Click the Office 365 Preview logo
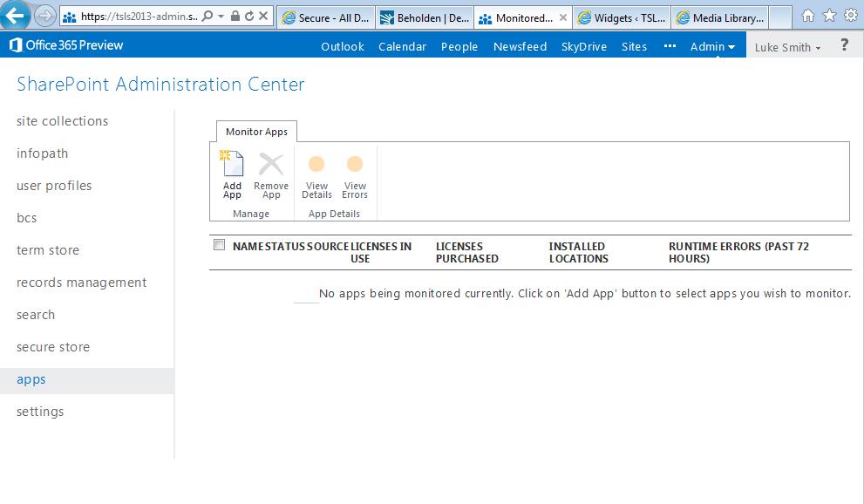The width and height of the screenshot is (864, 504). [x=66, y=45]
